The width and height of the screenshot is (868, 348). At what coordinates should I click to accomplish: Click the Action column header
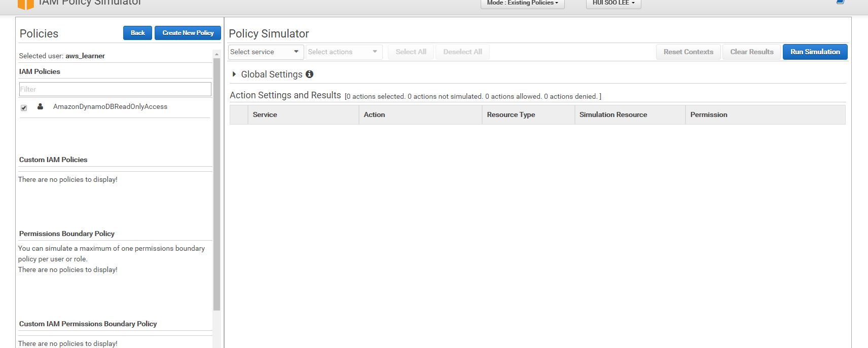click(420, 114)
